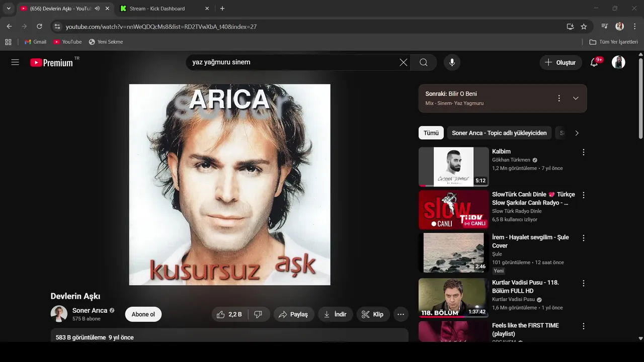Run search with magnifier button
Screen dimensions: 644x362
[424, 62]
